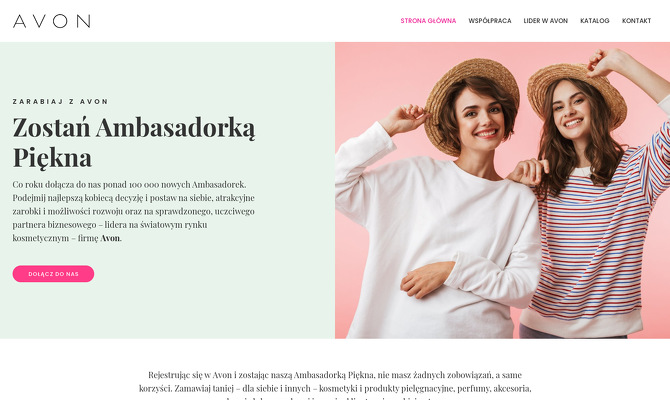Viewport: 670px width, 400px height.
Task: Click the paragraph starting with Co roku dołącza
Action: [x=133, y=211]
